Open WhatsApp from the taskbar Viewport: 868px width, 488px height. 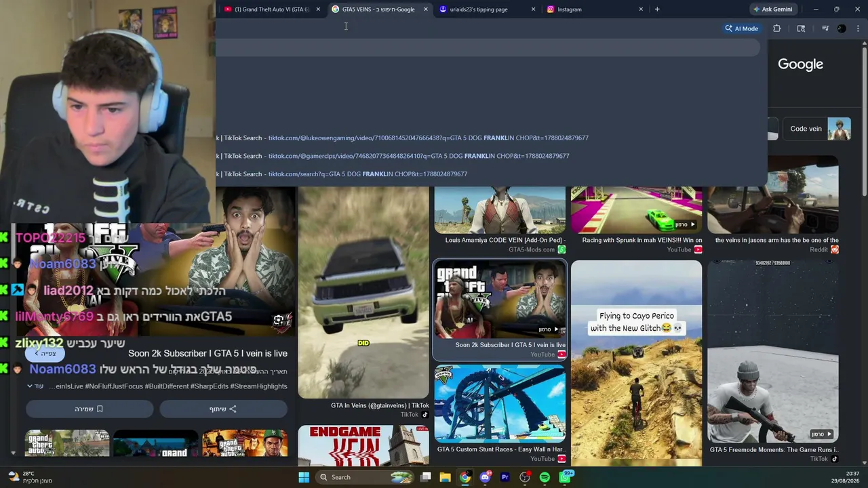(565, 477)
